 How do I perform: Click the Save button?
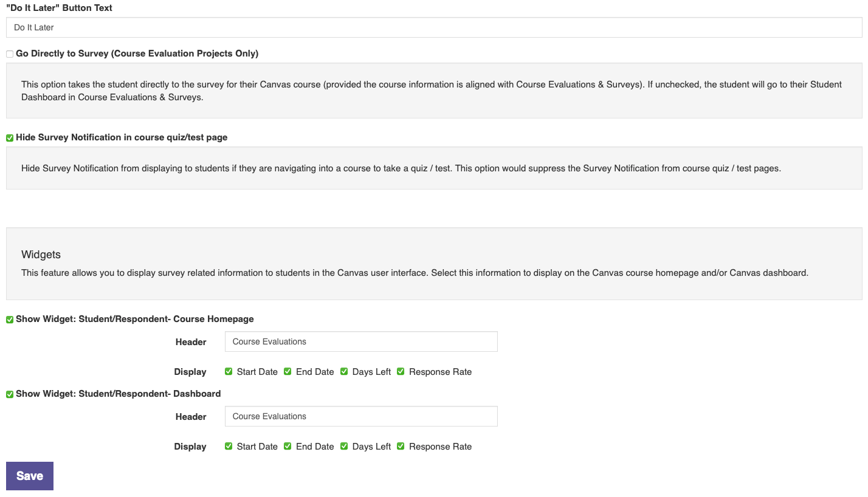pyautogui.click(x=29, y=476)
